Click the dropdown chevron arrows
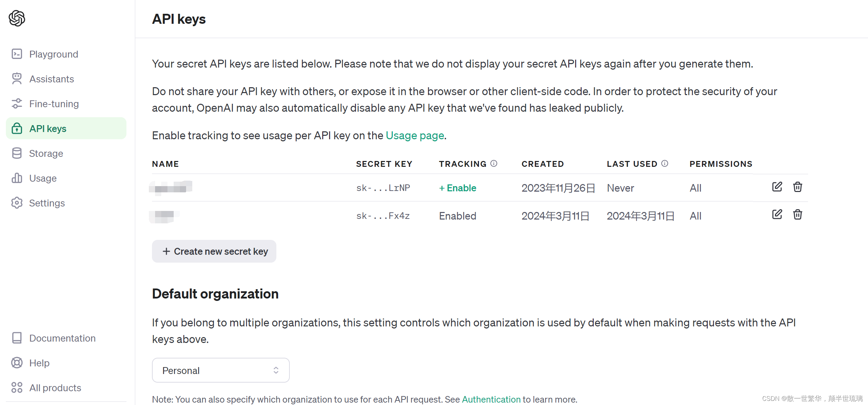 [276, 370]
